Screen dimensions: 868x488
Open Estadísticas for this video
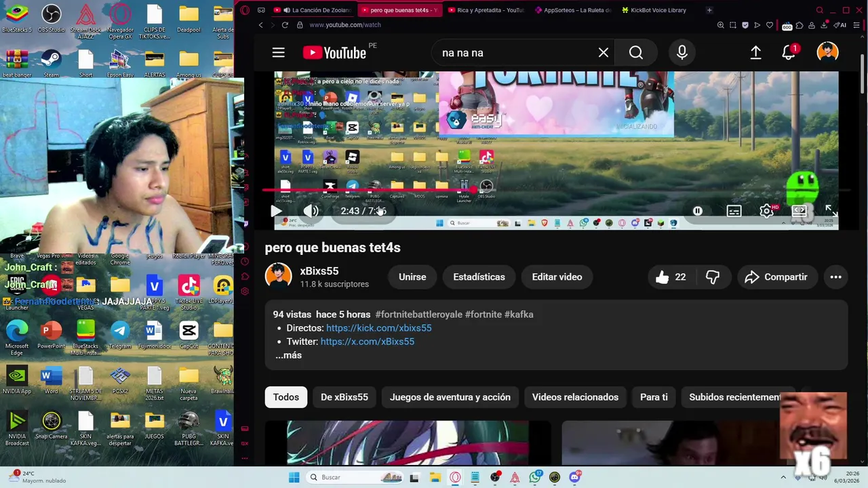[x=479, y=277]
